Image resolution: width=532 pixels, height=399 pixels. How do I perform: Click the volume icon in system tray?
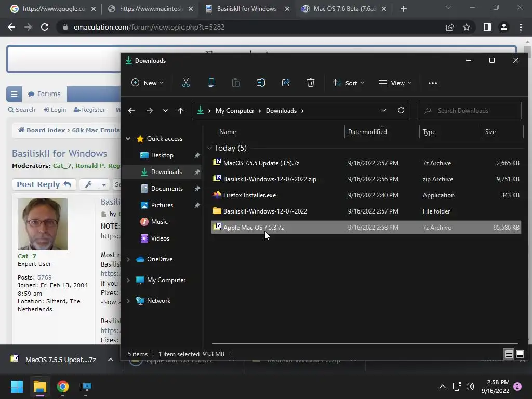(470, 387)
